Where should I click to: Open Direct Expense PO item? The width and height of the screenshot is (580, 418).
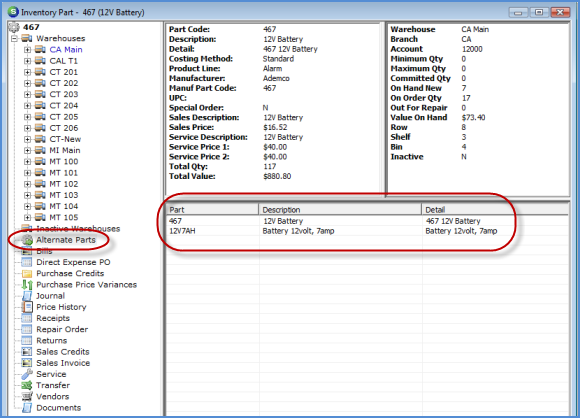(x=73, y=262)
